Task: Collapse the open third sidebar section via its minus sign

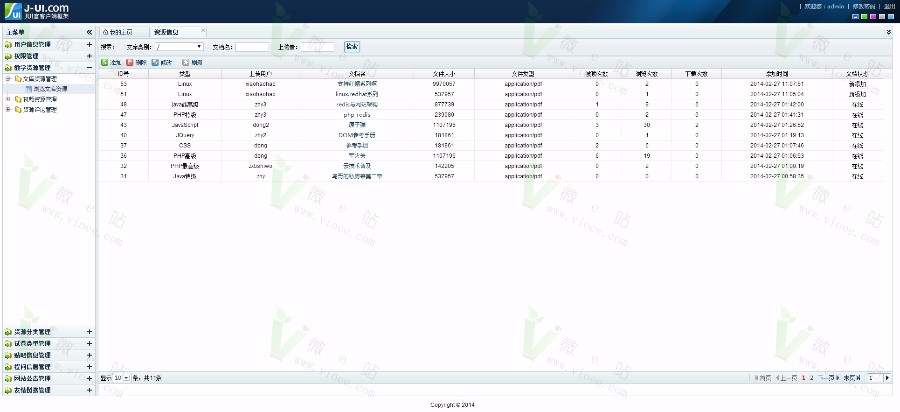Action: [x=89, y=67]
